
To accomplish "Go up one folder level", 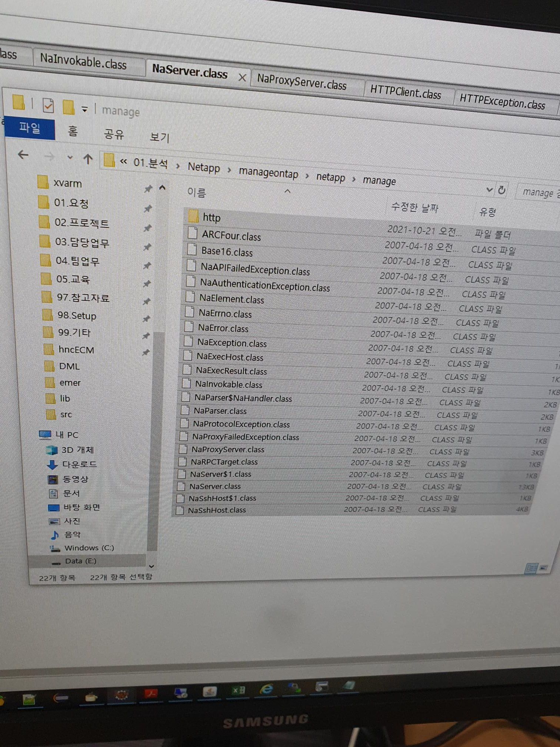I will click(x=88, y=159).
